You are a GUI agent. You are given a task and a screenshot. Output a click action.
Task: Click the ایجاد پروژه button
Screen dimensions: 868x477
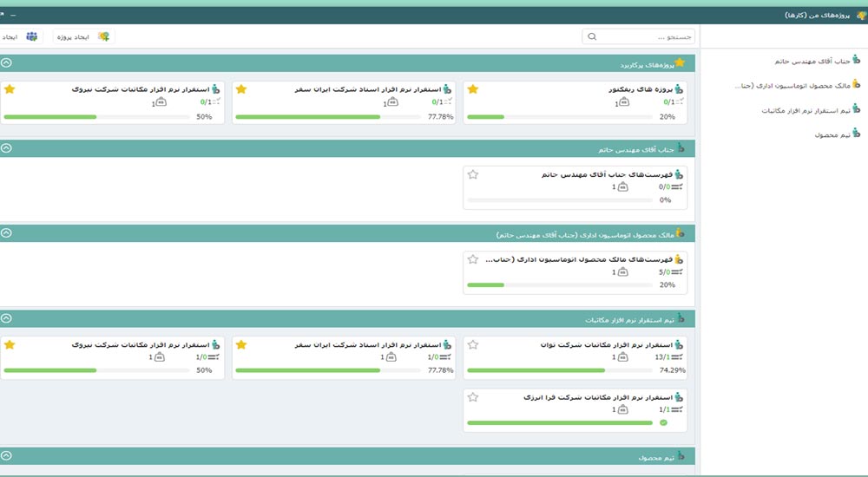click(83, 36)
